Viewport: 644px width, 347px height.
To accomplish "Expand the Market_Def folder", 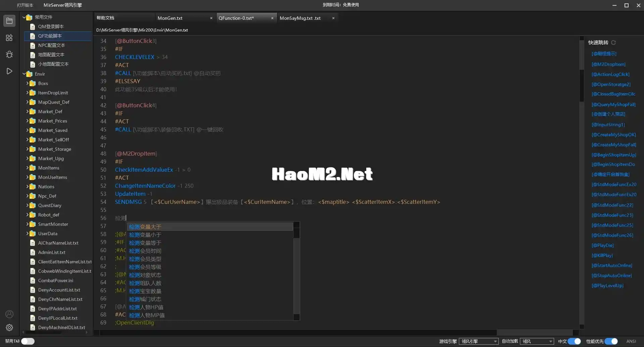I will 28,111.
